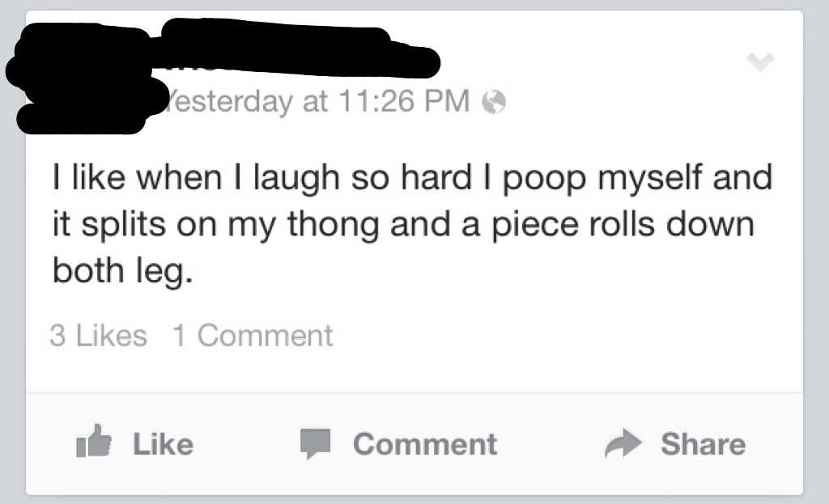Screen dimensions: 829x504
Task: Click the word 'piece' in the post
Action: coord(535,225)
